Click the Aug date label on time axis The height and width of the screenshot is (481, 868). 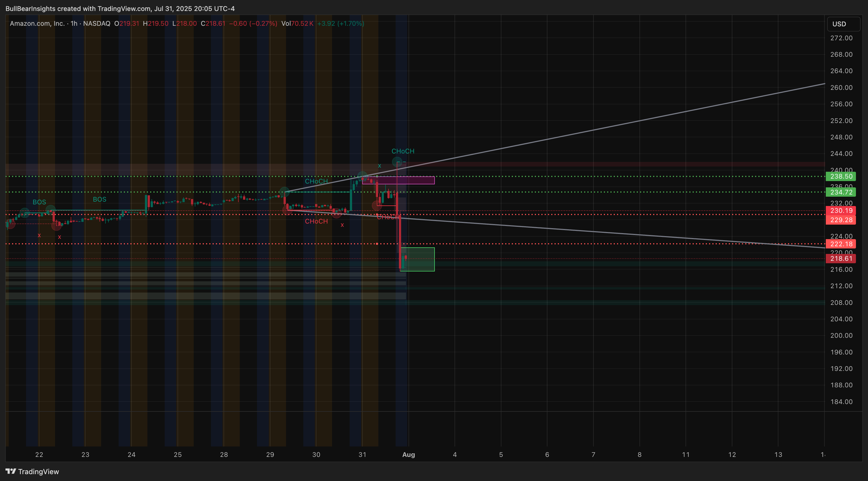tap(409, 454)
